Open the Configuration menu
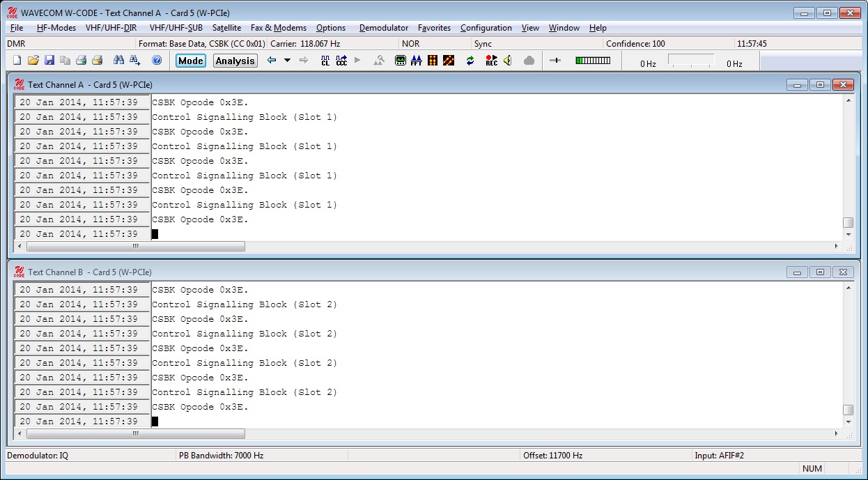Image resolution: width=868 pixels, height=480 pixels. pos(486,28)
